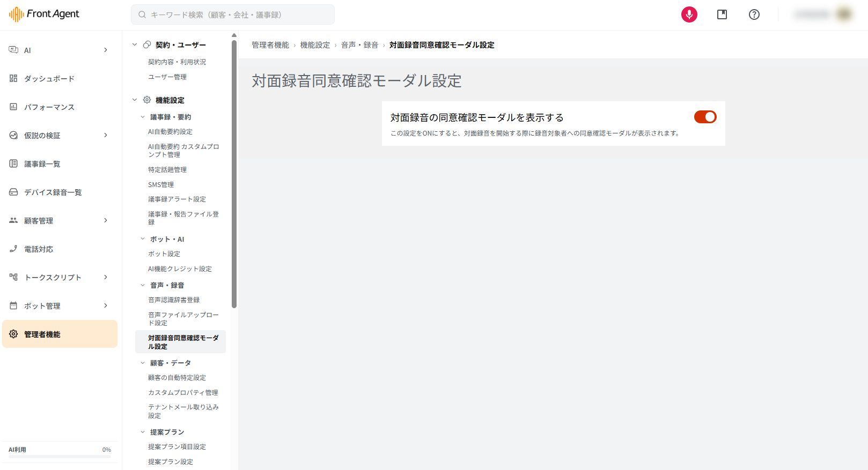Expand the トークスクリプト chevron

106,277
